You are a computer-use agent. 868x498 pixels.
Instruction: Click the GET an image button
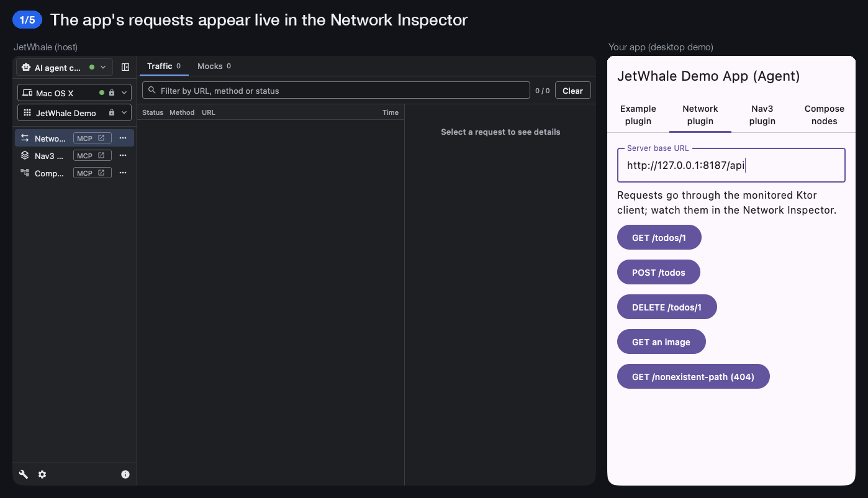[661, 342]
